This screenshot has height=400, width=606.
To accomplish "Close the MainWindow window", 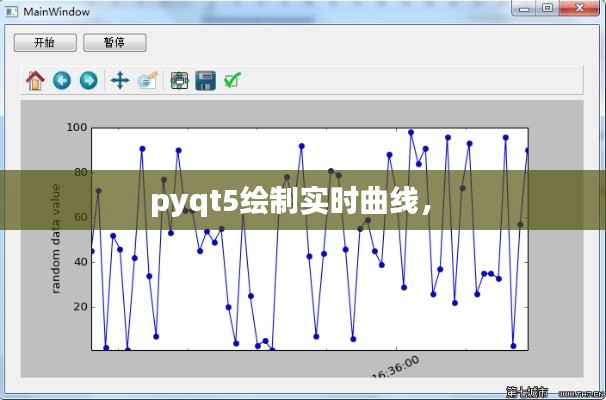I will [579, 9].
